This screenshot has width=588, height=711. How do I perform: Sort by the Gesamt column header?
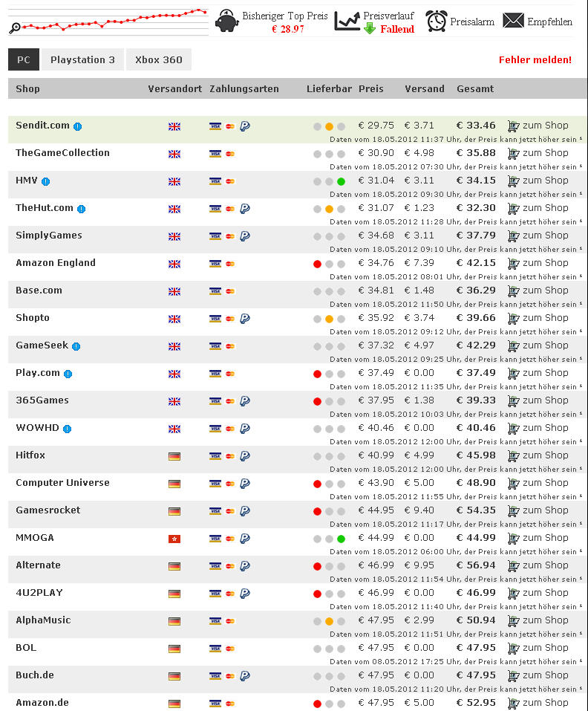475,89
